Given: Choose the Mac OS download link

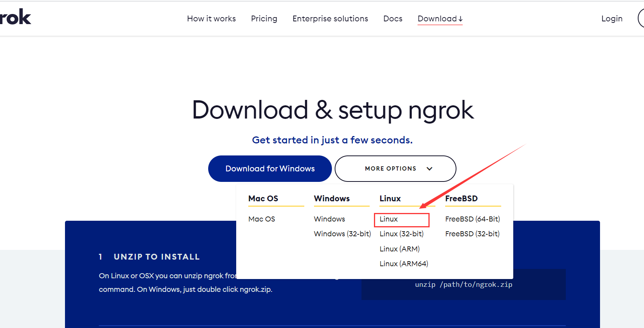Looking at the screenshot, I should coord(262,219).
